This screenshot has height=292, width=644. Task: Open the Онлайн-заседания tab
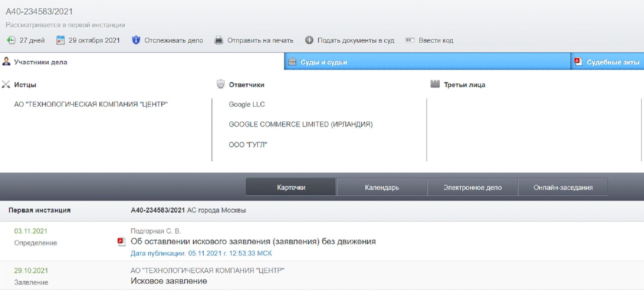tap(563, 187)
